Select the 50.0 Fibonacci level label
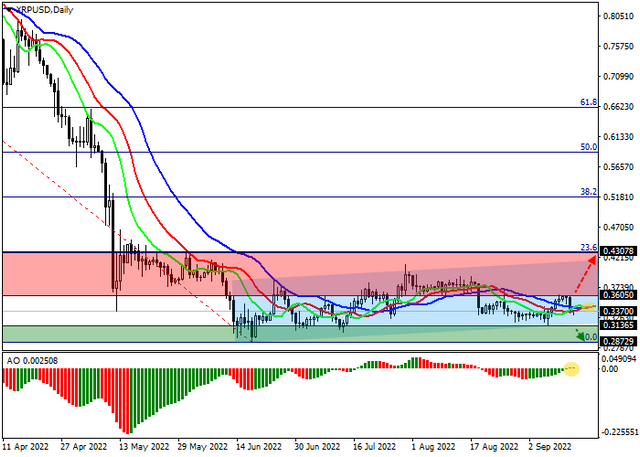The image size is (640, 457). pos(589,147)
